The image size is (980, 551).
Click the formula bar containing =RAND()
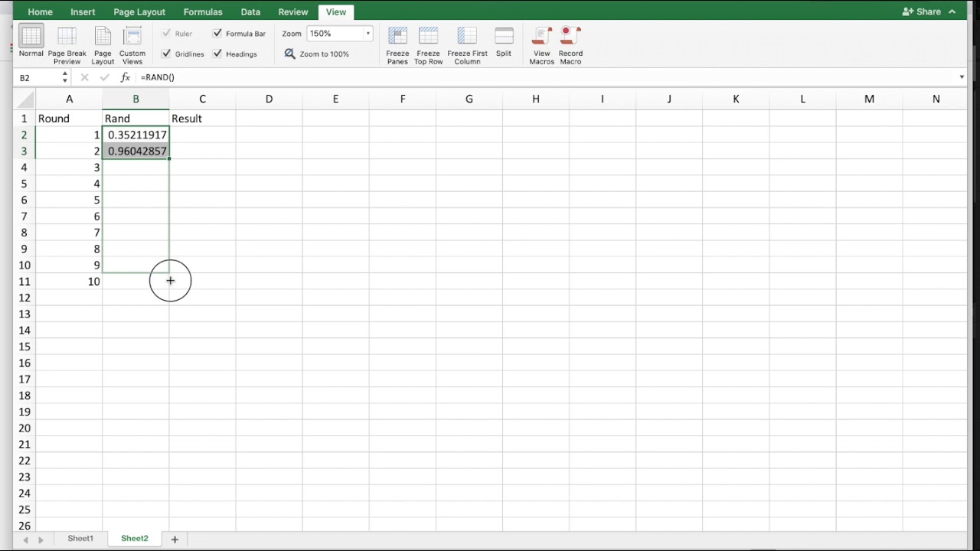[x=547, y=77]
